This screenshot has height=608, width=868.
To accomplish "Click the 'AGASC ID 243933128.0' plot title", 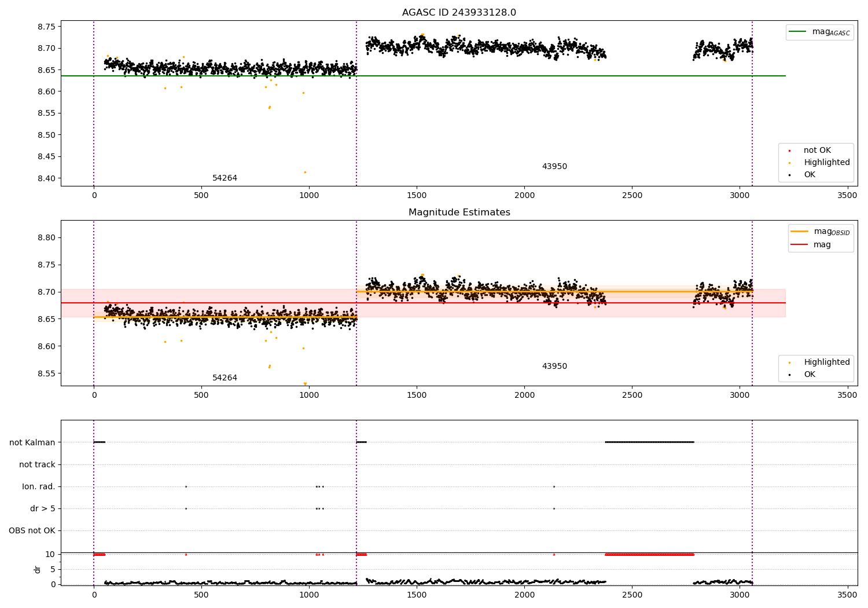I will (459, 13).
